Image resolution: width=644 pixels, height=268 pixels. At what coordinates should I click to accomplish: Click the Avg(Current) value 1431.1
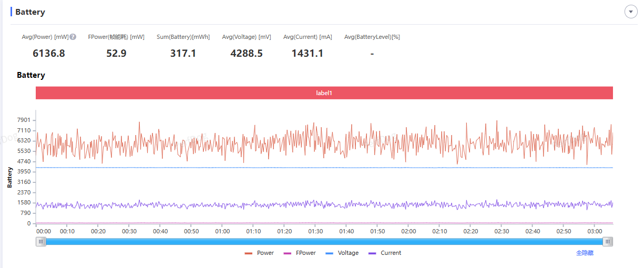click(308, 53)
